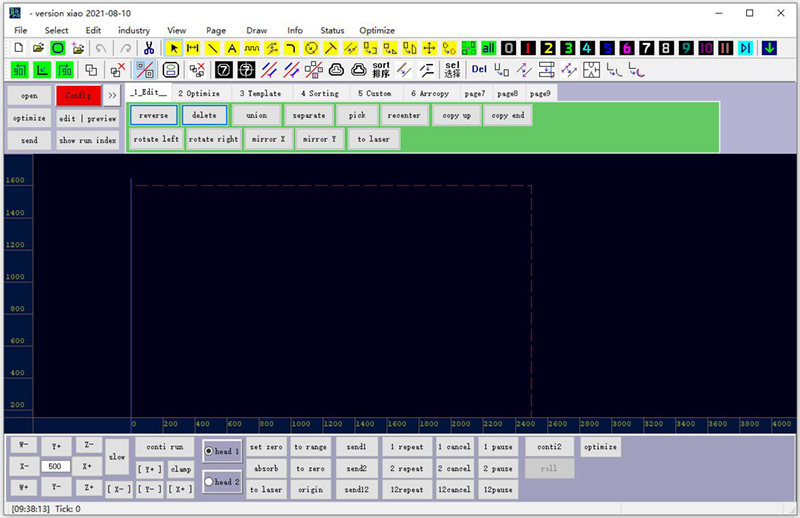The height and width of the screenshot is (518, 800).
Task: Click the 'Y+' jog button
Action: [56, 446]
